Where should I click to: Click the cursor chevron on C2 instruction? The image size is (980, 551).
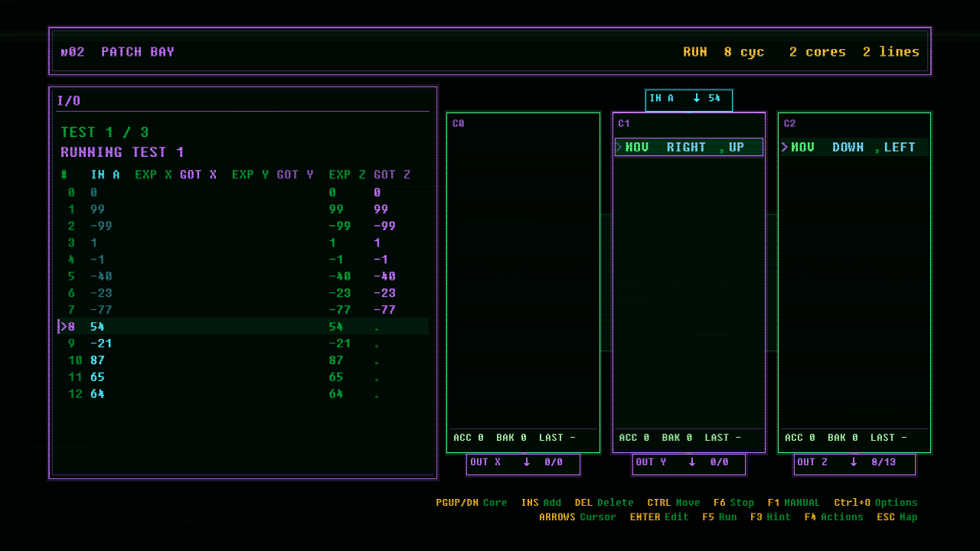(785, 147)
